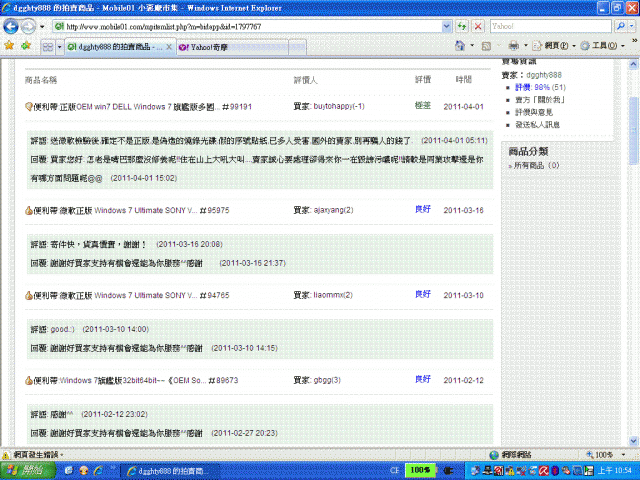Click the page error warning icon in status bar
This screenshot has width=640, height=480.
(6, 455)
